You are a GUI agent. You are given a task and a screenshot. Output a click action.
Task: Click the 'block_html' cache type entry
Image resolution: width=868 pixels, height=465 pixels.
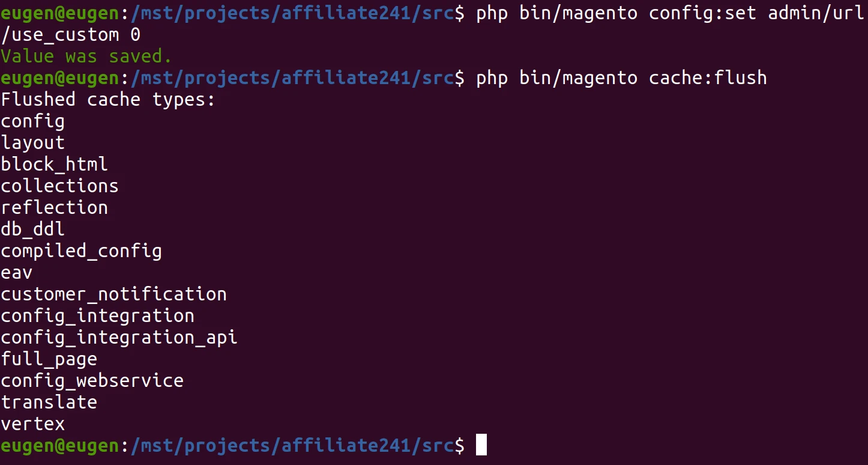coord(54,165)
